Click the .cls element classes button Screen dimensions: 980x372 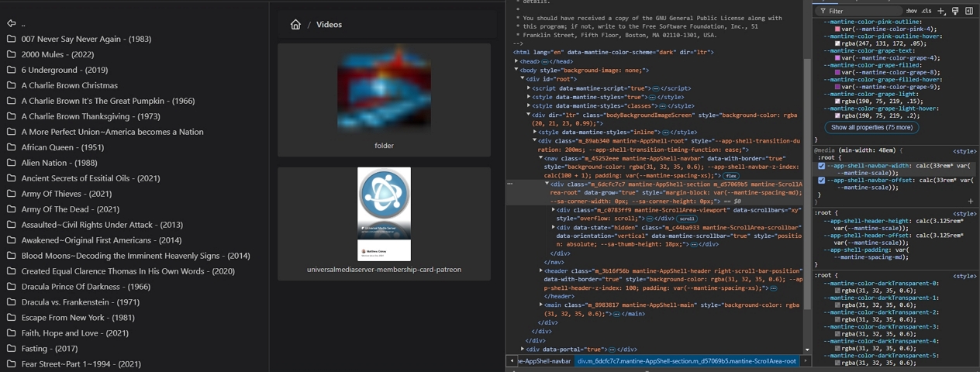[x=927, y=11]
